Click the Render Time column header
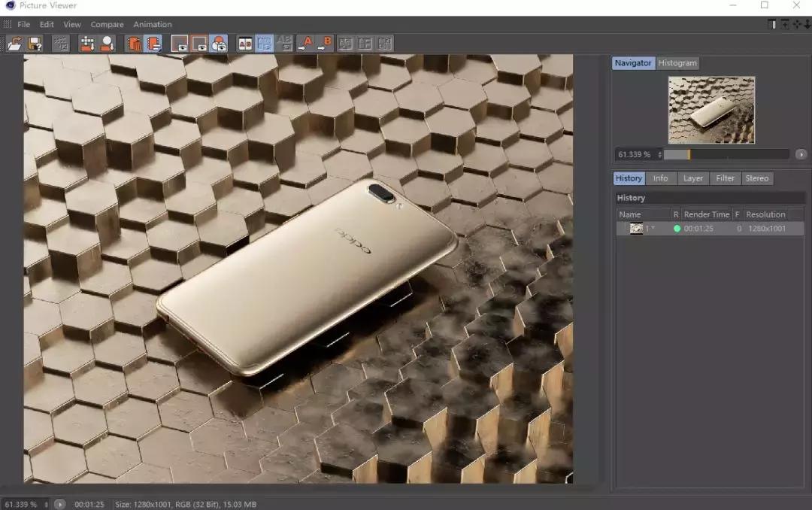 [706, 214]
